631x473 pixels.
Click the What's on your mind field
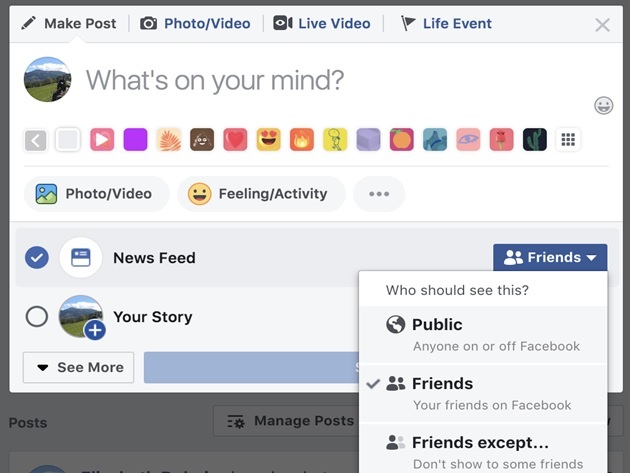point(215,80)
